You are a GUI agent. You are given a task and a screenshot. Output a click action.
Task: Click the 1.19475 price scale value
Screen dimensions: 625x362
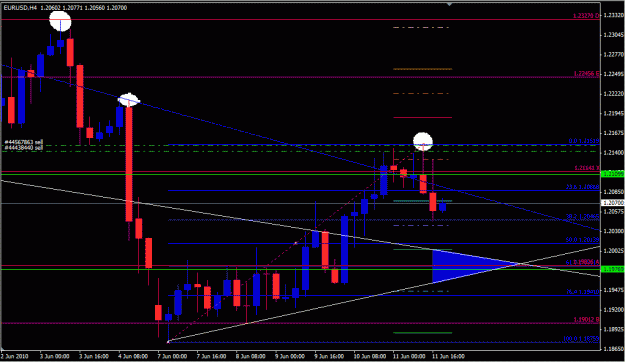tap(613, 290)
